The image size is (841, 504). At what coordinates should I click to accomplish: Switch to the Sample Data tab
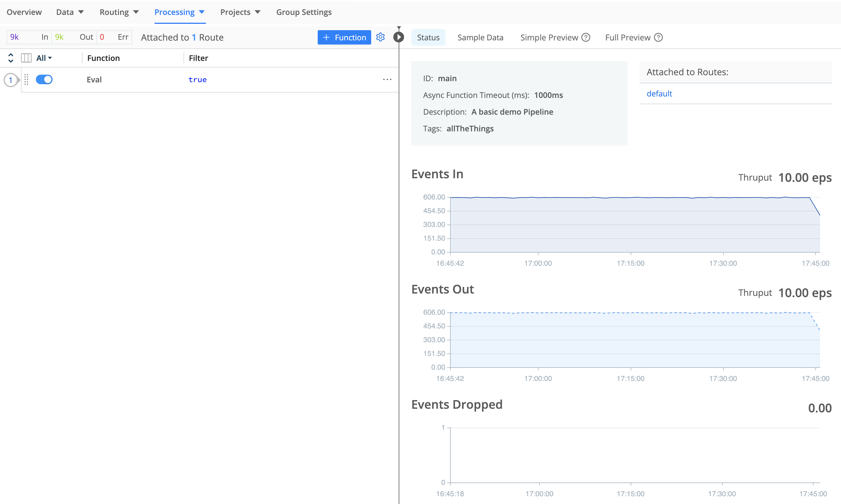(480, 37)
